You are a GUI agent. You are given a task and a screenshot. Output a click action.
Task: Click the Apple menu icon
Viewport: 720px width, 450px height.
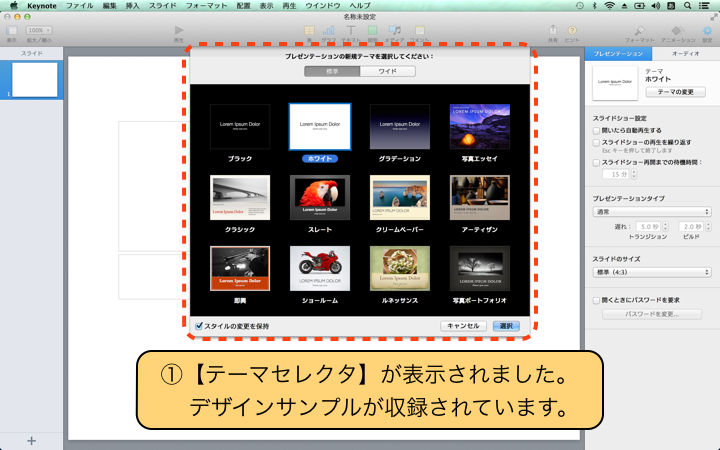coord(14,6)
